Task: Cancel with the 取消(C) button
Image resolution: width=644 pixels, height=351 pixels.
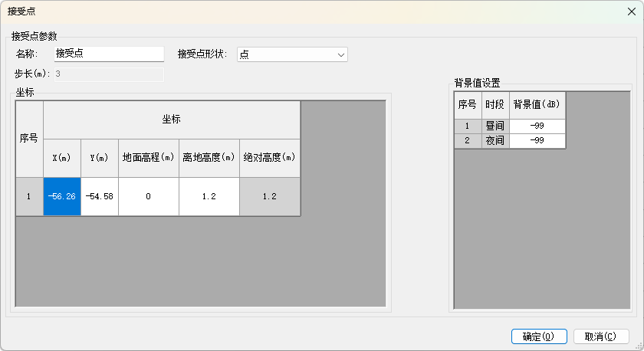Action: (601, 336)
